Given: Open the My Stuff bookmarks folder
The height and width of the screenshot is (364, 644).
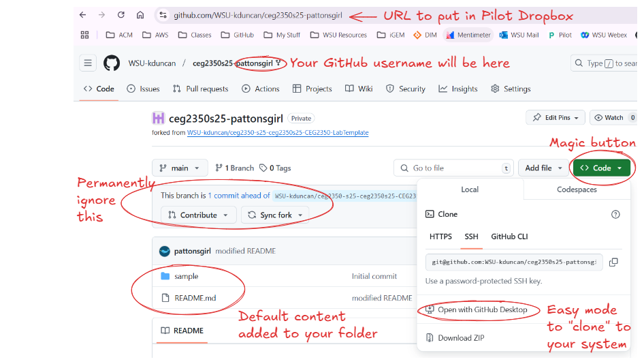Looking at the screenshot, I should tap(282, 35).
